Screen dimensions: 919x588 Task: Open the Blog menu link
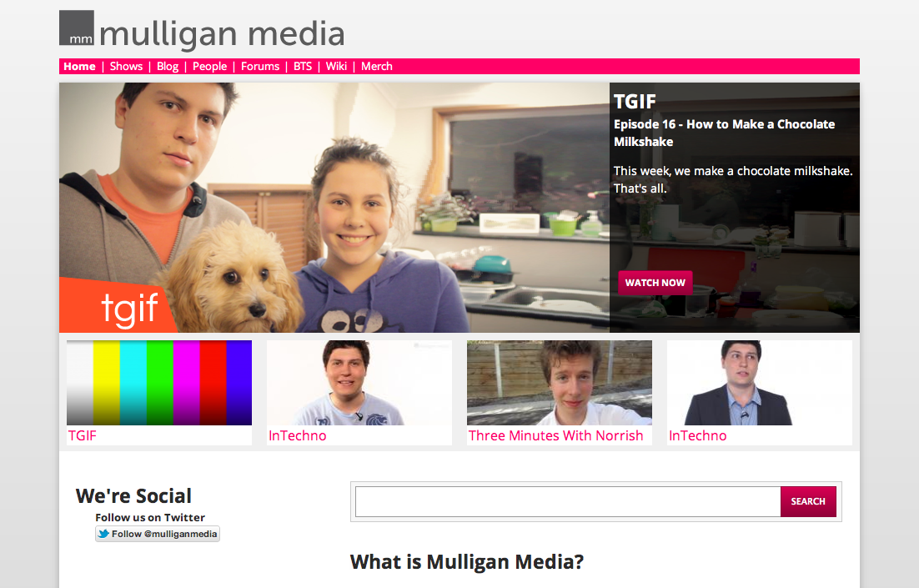coord(168,66)
